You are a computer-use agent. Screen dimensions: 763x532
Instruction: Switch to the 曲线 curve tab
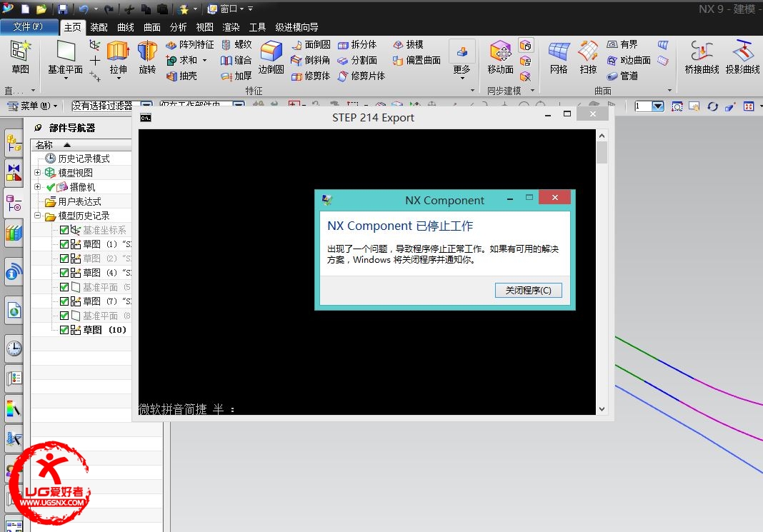tap(126, 27)
